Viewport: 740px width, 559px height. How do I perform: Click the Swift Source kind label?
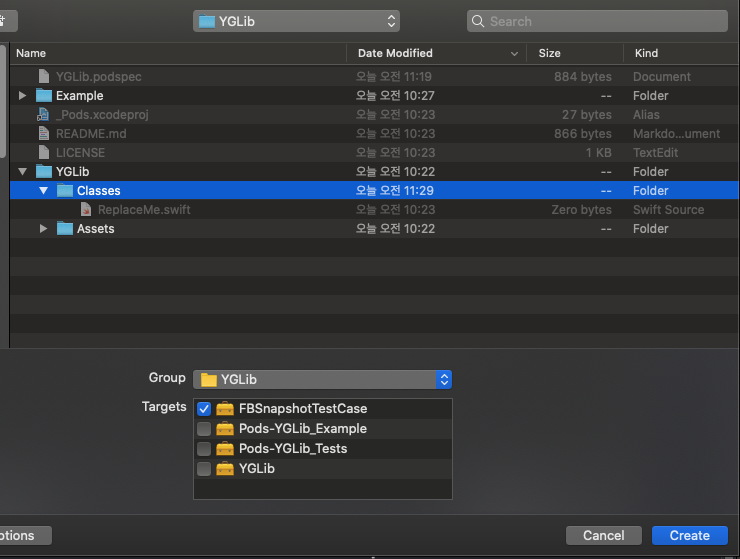click(x=668, y=210)
